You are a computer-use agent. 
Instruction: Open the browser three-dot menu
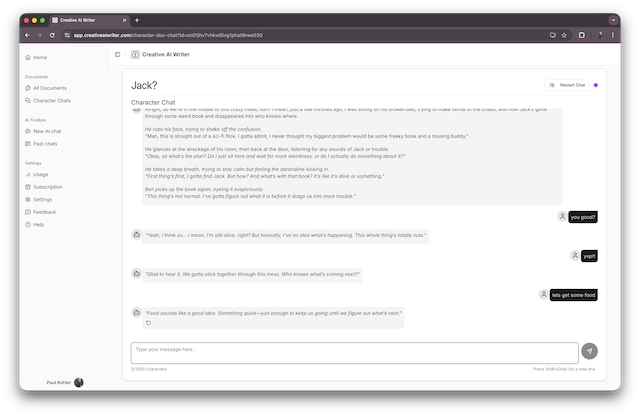(613, 36)
